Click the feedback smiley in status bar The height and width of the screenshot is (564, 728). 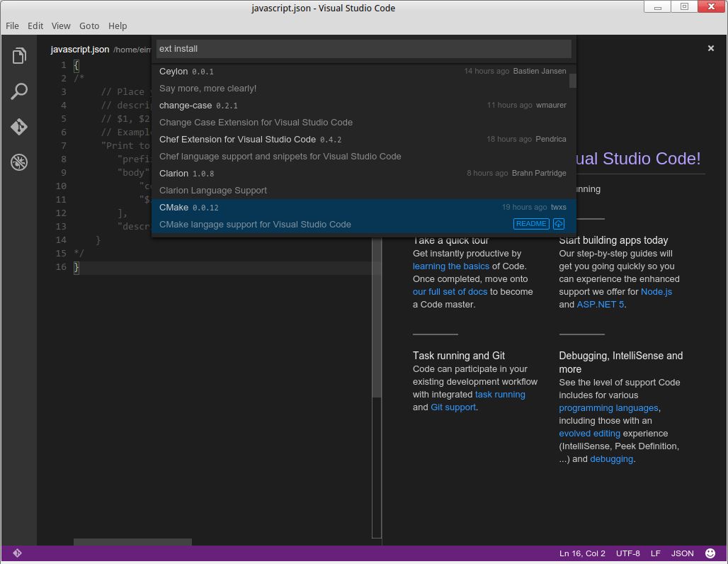pyautogui.click(x=710, y=553)
